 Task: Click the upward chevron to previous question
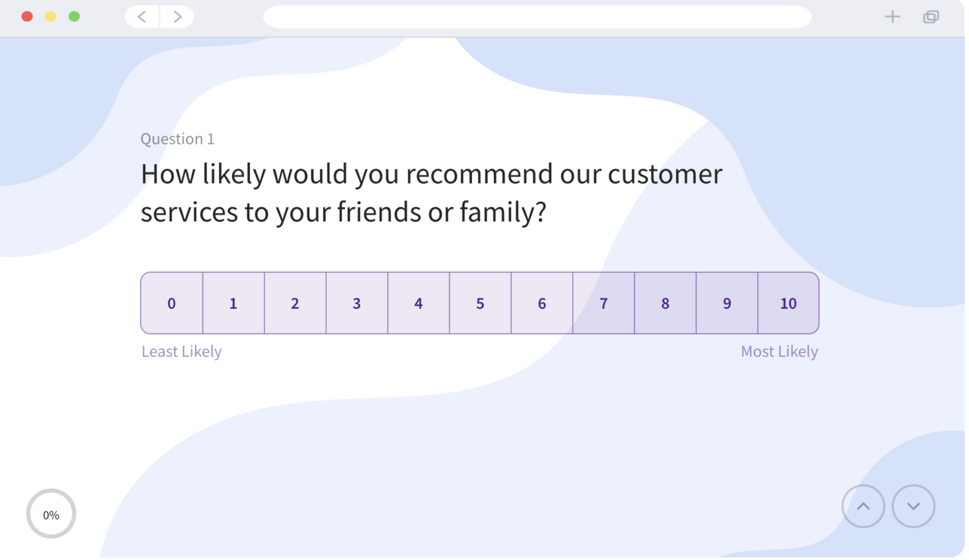click(x=863, y=506)
